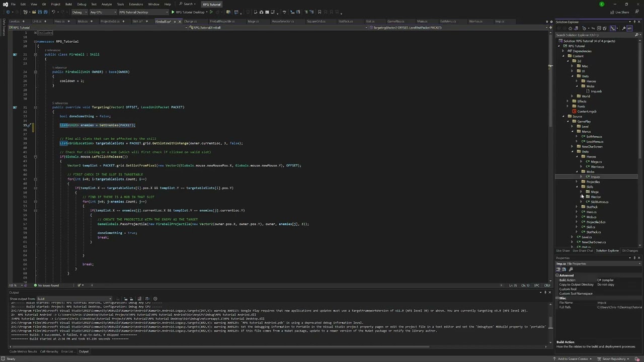Open the Analyze menu
Viewport: 644px width, 362px height.
pyautogui.click(x=107, y=4)
